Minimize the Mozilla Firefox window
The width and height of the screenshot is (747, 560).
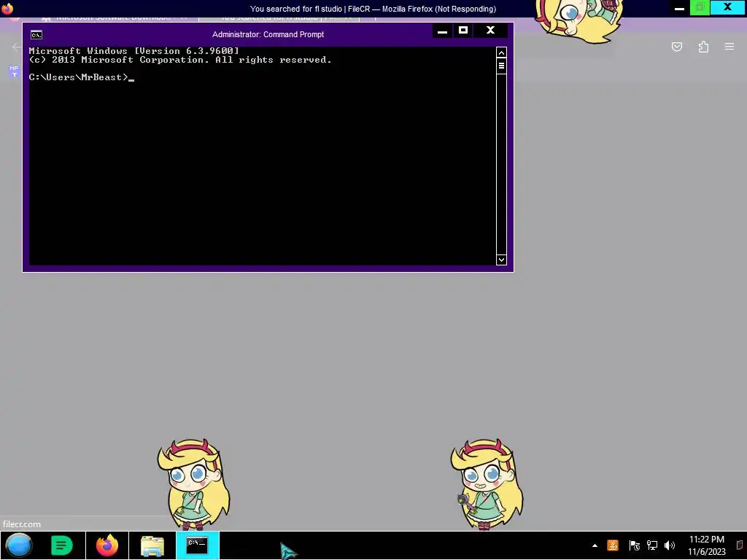tap(679, 8)
